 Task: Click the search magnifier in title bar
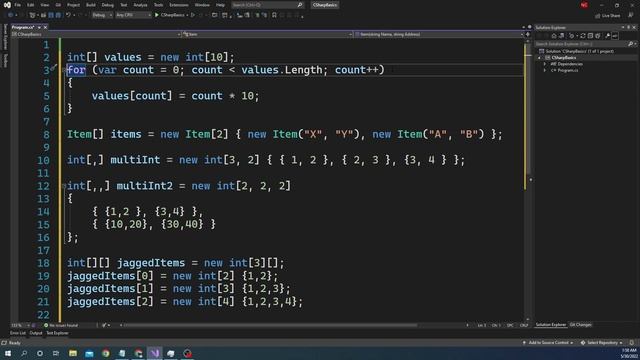tap(300, 5)
